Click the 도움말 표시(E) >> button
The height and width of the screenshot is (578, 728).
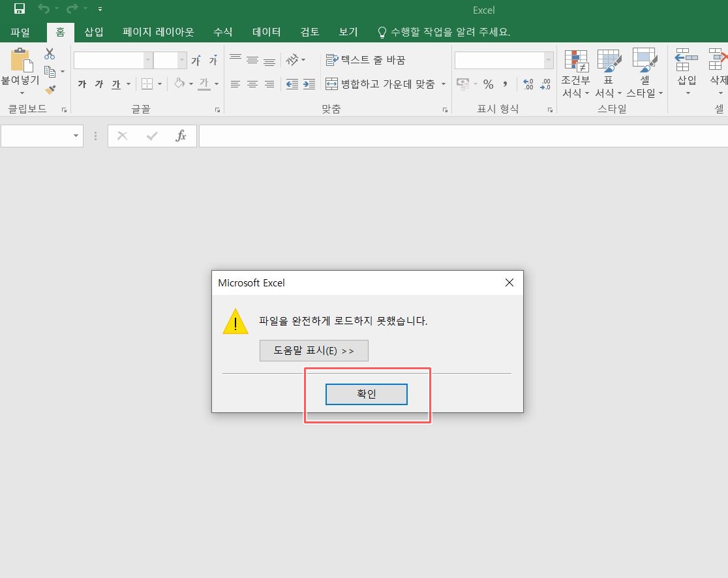[x=314, y=350]
